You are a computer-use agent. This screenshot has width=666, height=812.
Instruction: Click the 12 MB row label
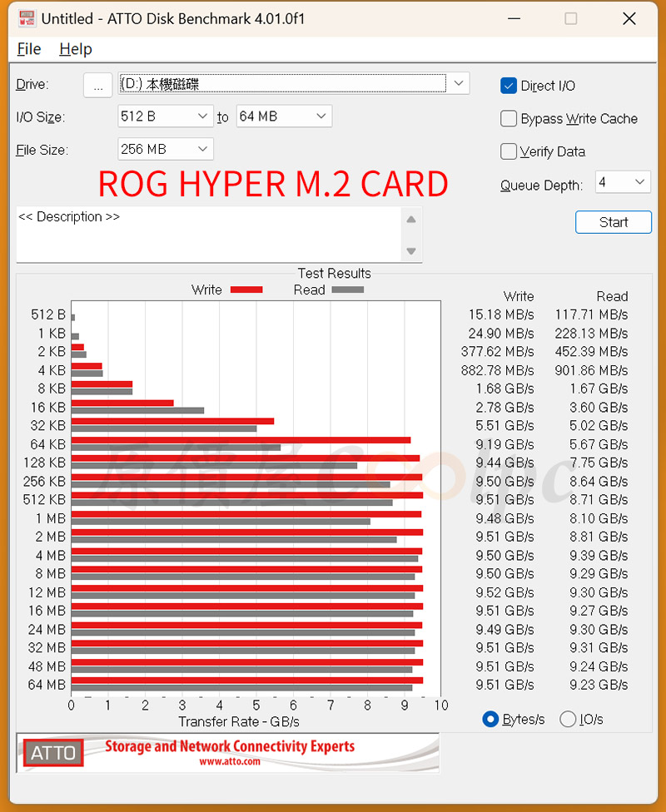47,592
